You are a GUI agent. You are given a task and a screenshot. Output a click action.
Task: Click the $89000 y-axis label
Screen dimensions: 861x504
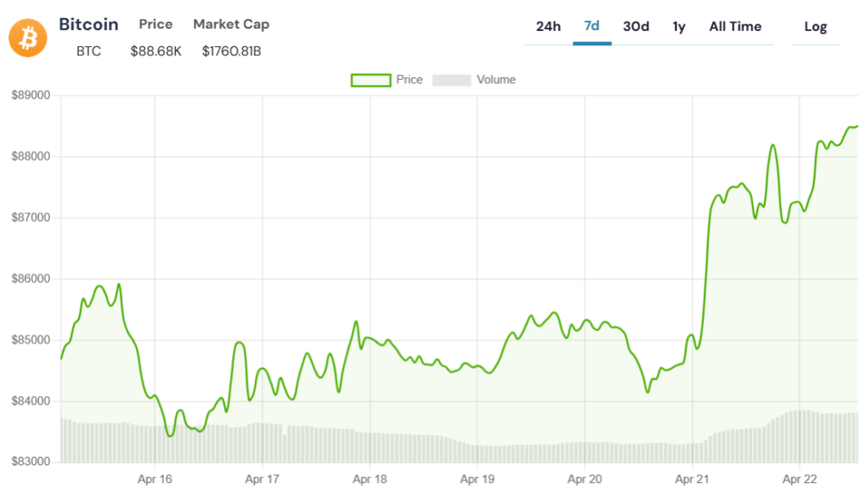31,96
